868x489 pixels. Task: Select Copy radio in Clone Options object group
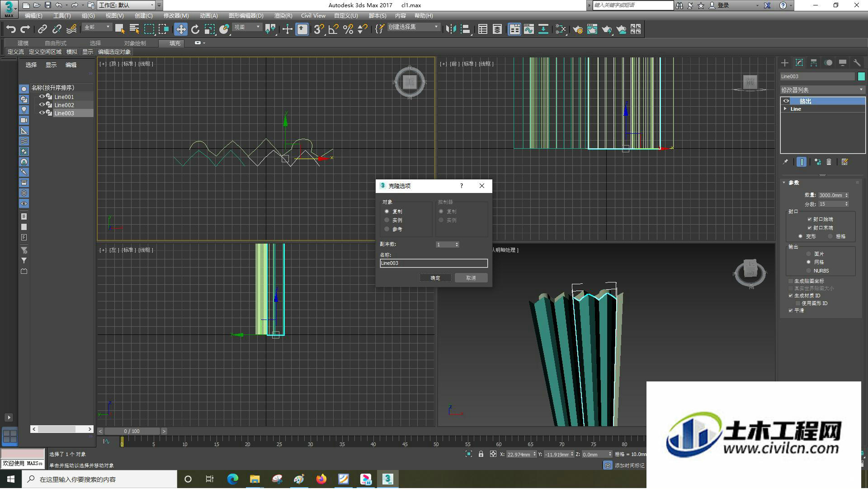pos(387,212)
